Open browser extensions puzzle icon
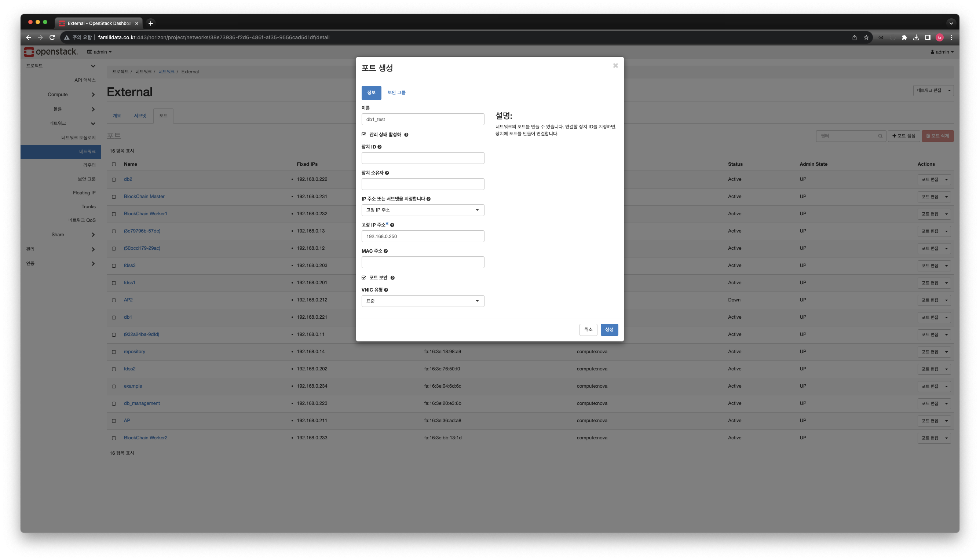This screenshot has height=560, width=980. [904, 37]
